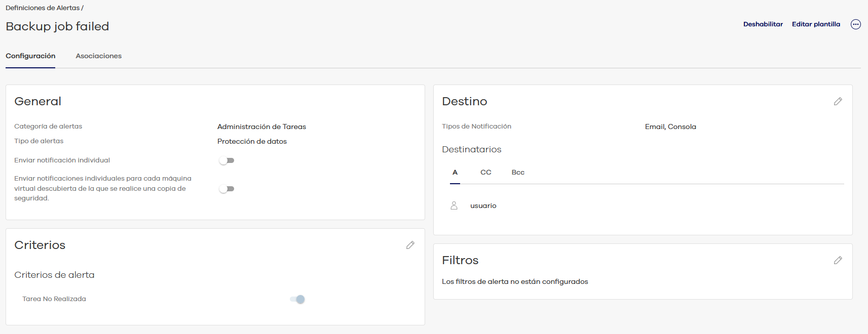Image resolution: width=868 pixels, height=334 pixels.
Task: Toggle Enviar notificación individual switch
Action: 227,160
